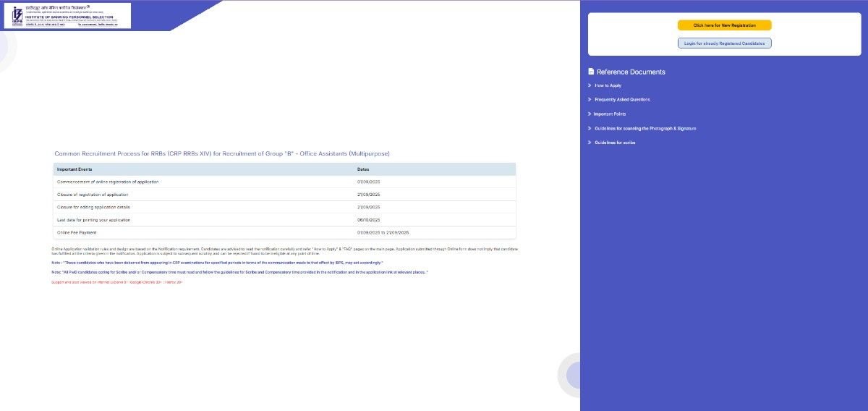Click the chevron arrow before Important Points
868x411 pixels.
pyautogui.click(x=590, y=114)
